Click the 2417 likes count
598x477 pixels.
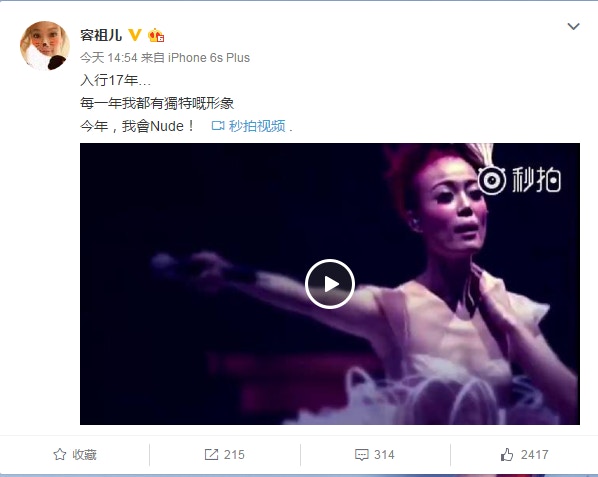click(534, 455)
